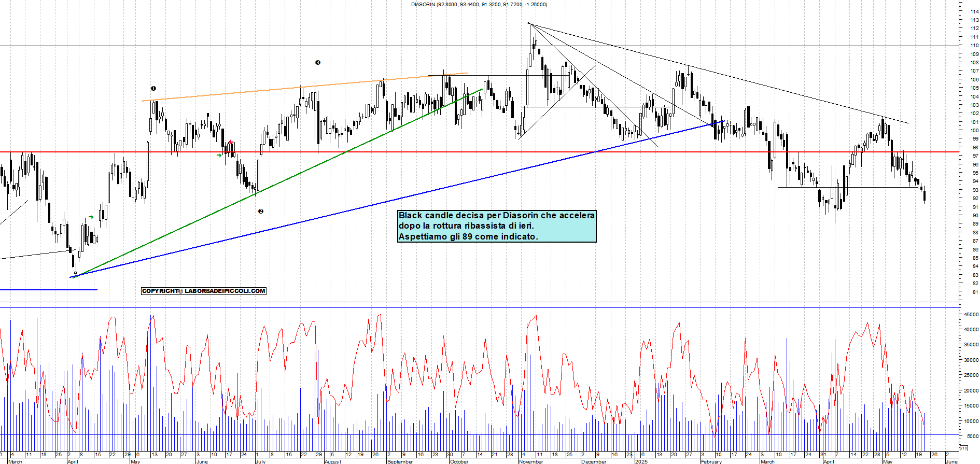
Task: Click the 105 price label on price axis
Action: [x=974, y=88]
